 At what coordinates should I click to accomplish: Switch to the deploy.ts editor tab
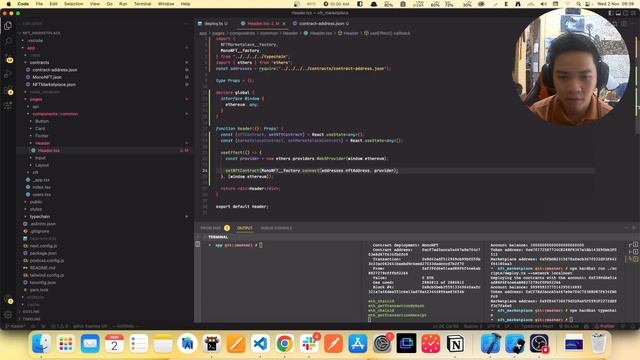pyautogui.click(x=213, y=24)
